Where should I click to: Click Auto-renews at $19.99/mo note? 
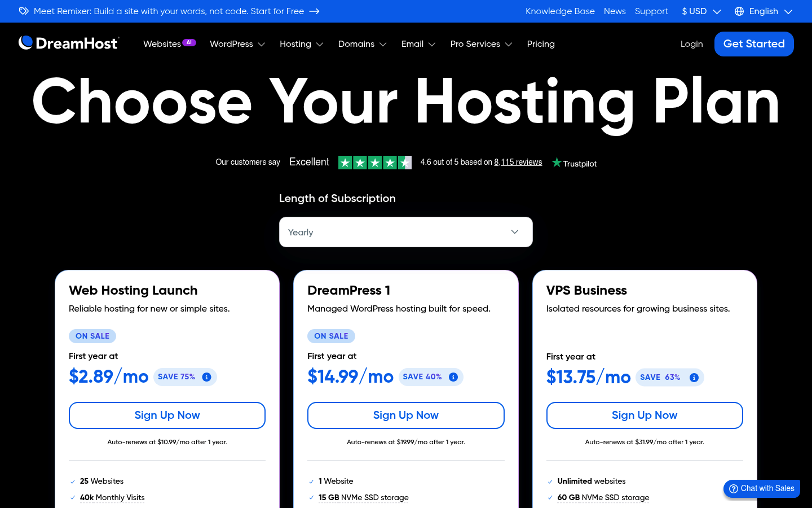(406, 442)
